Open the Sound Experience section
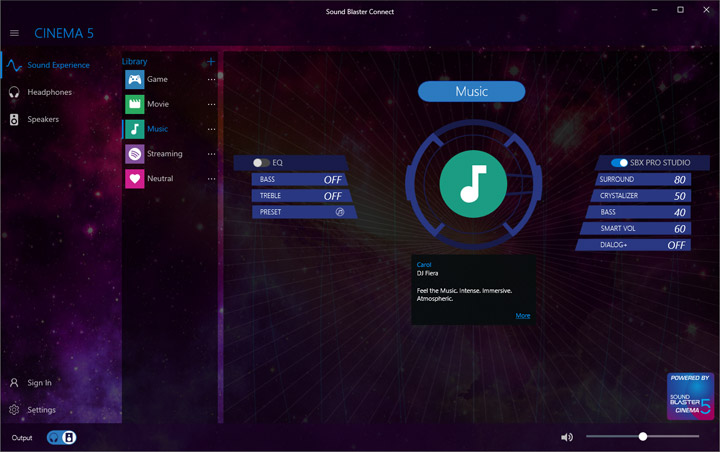 58,65
